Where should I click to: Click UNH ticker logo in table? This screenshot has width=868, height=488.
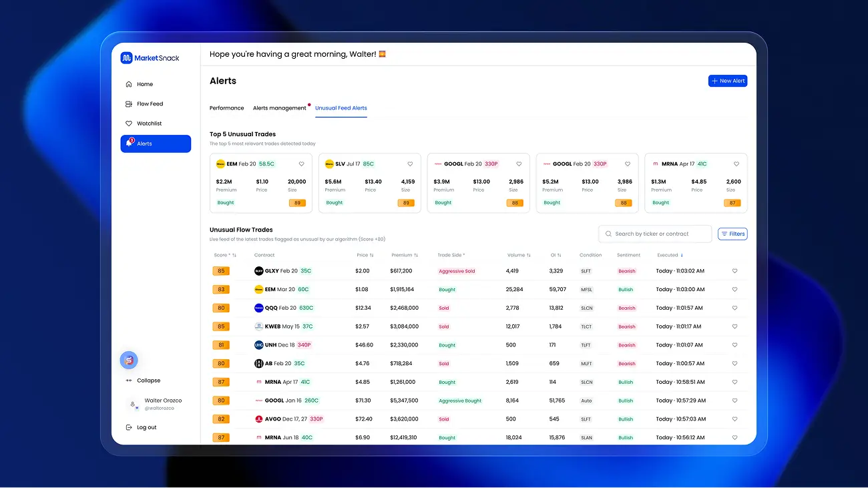click(259, 345)
